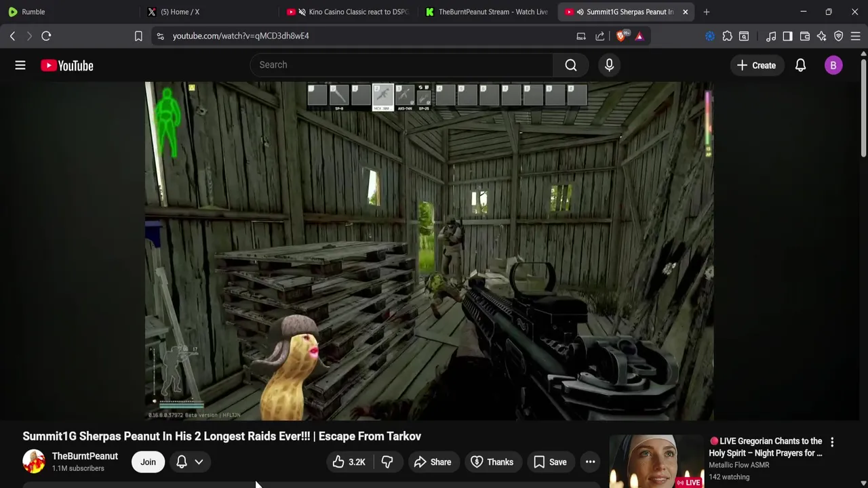Viewport: 868px width, 488px height.
Task: Switch to TheBurntPeanut Stream tab
Action: [x=487, y=12]
